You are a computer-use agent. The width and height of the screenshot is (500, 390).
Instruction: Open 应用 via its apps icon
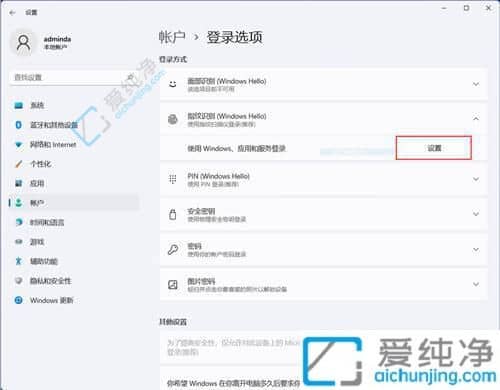(x=19, y=183)
